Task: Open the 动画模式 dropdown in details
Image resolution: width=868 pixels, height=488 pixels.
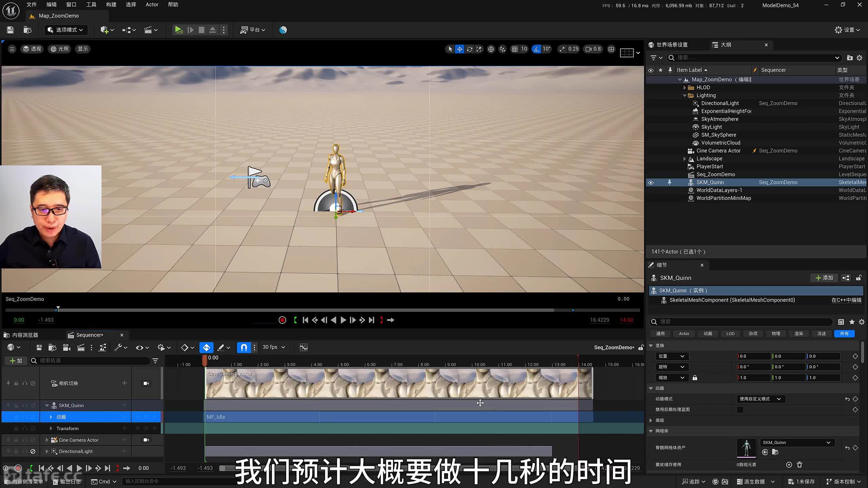Action: pyautogui.click(x=761, y=399)
